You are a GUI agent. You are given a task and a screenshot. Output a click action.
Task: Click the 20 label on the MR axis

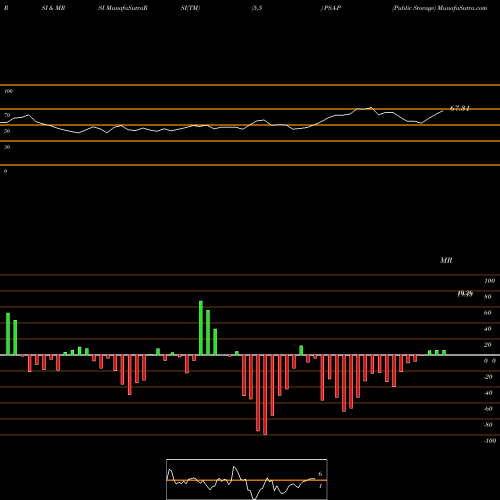(x=488, y=345)
